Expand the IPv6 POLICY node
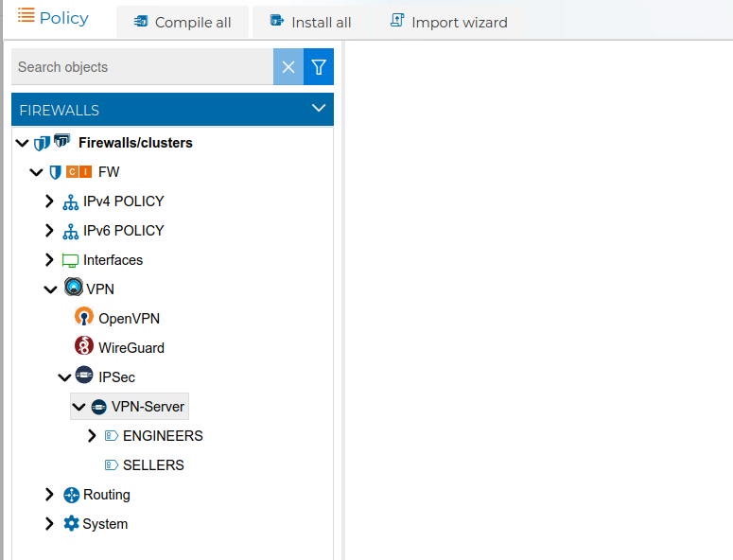 (49, 231)
